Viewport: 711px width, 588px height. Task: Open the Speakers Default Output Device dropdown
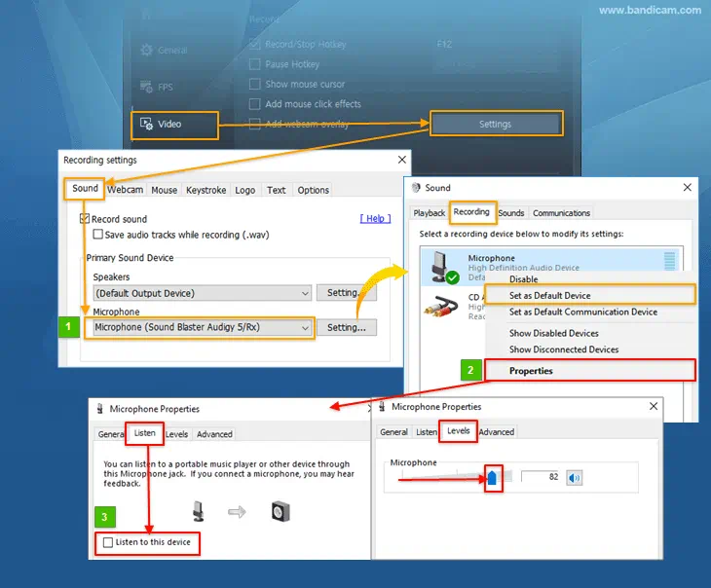[x=201, y=293]
